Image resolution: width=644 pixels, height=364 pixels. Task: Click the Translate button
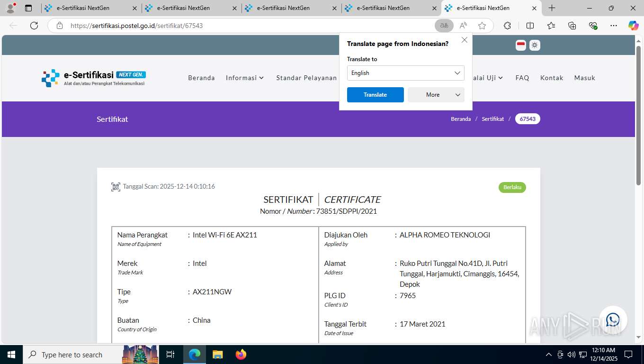point(376,95)
